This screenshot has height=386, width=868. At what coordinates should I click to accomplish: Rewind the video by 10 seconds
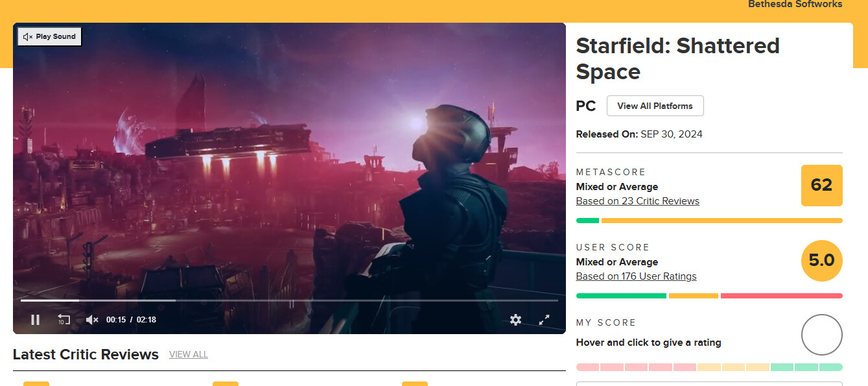pyautogui.click(x=64, y=319)
